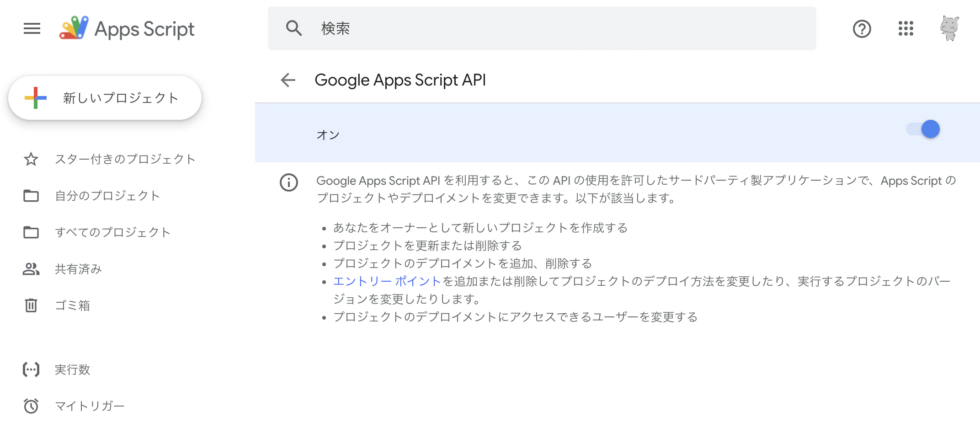
Task: Open the account avatar menu
Action: coord(950,29)
